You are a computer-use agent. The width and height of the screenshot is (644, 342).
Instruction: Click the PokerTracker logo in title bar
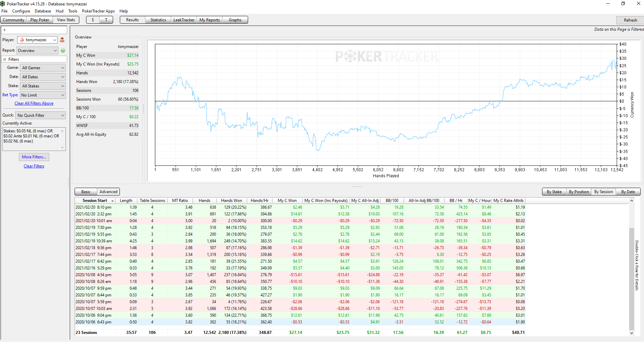[x=3, y=4]
